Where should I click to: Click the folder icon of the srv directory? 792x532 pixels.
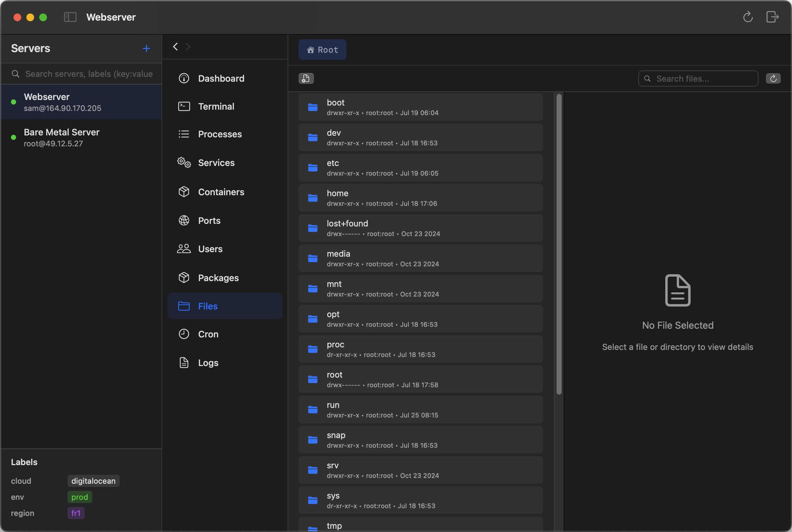point(313,470)
